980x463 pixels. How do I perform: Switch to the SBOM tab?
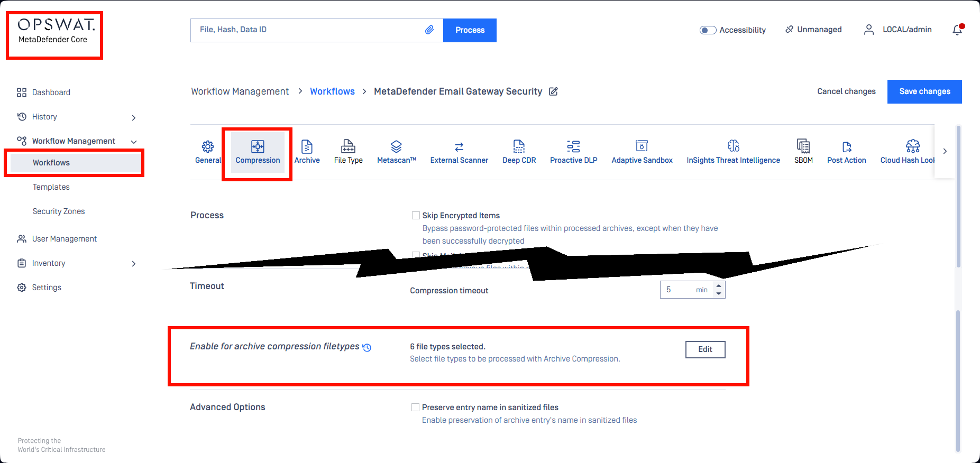click(x=803, y=152)
